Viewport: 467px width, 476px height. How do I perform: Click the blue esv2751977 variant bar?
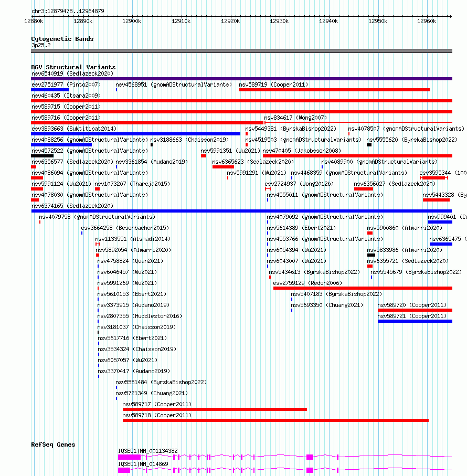point(50,90)
